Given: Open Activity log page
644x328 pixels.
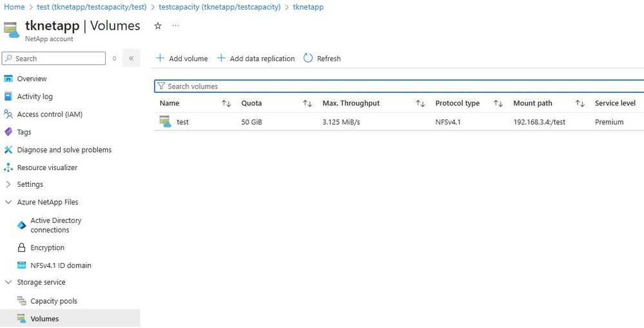Looking at the screenshot, I should click(x=35, y=97).
